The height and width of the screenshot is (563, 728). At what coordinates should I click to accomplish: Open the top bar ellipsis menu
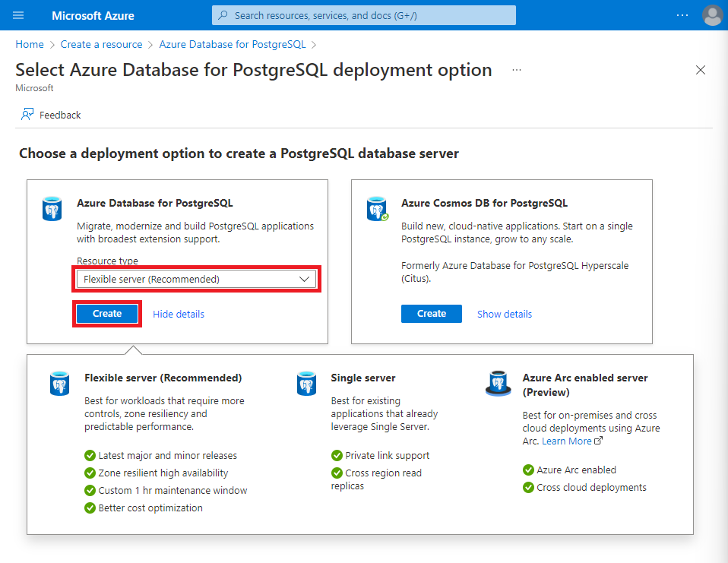coord(682,15)
